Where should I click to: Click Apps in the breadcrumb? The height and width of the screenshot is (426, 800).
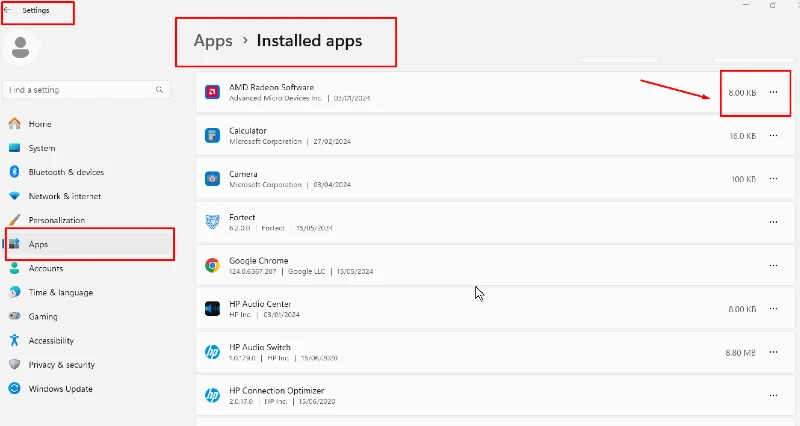tap(213, 41)
